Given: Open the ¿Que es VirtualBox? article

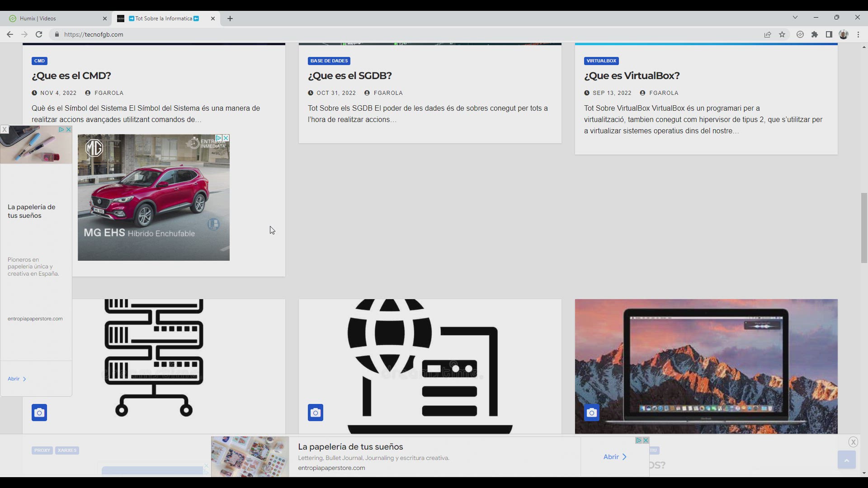Looking at the screenshot, I should [632, 75].
